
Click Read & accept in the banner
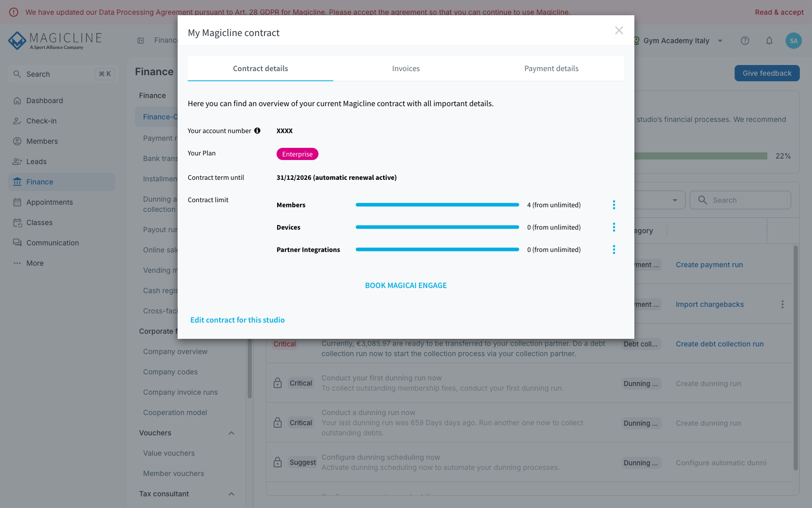coord(779,12)
